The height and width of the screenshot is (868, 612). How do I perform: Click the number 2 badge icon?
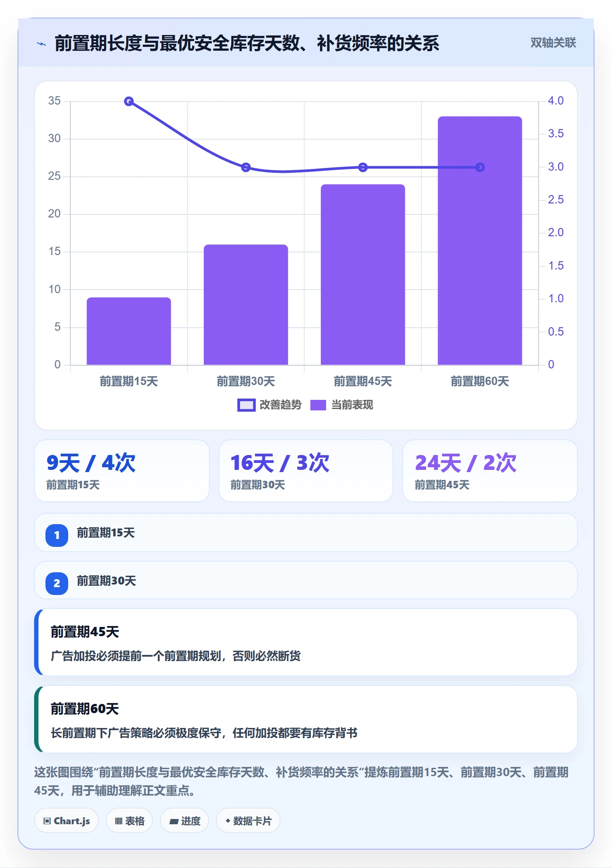(x=57, y=583)
